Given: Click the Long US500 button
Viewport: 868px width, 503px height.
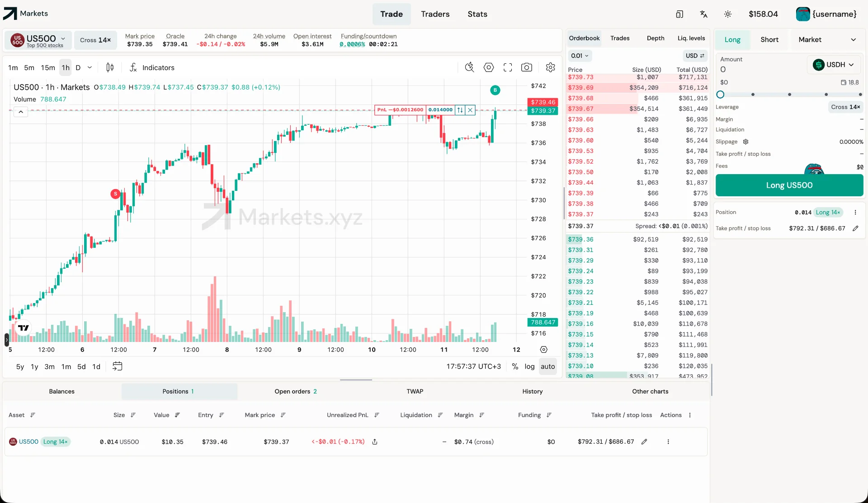Looking at the screenshot, I should click(x=789, y=185).
